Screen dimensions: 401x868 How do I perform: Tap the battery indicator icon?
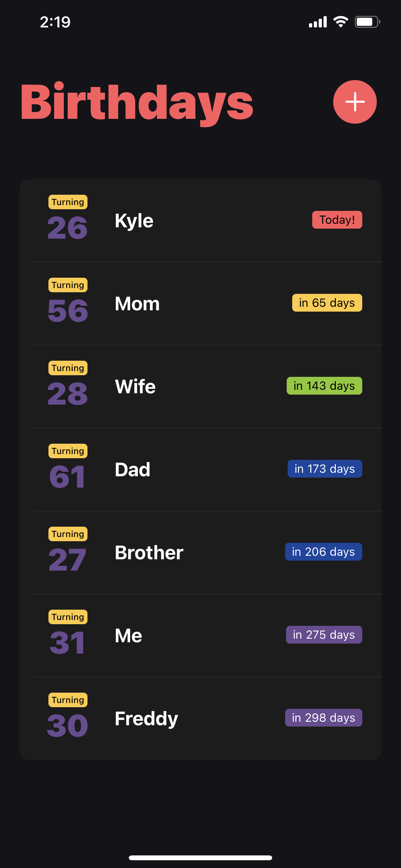coord(367,22)
